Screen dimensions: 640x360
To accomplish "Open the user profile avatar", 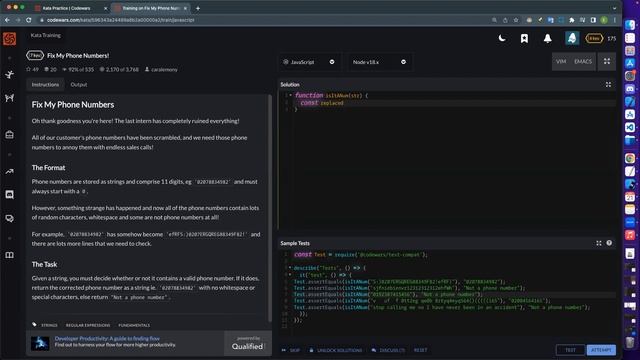I will coord(572,38).
